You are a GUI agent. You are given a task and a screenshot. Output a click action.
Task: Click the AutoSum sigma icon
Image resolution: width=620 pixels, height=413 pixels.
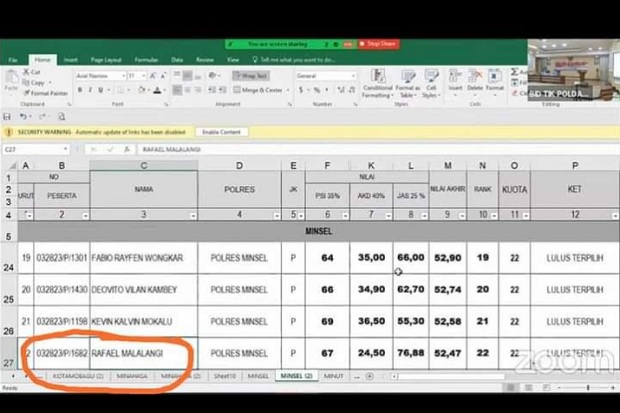pyautogui.click(x=514, y=72)
